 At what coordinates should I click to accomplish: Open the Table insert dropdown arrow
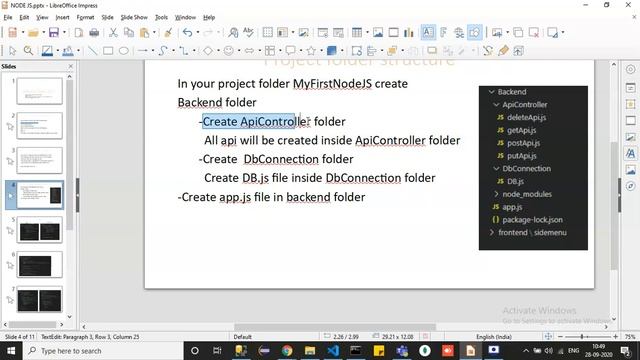point(367,32)
